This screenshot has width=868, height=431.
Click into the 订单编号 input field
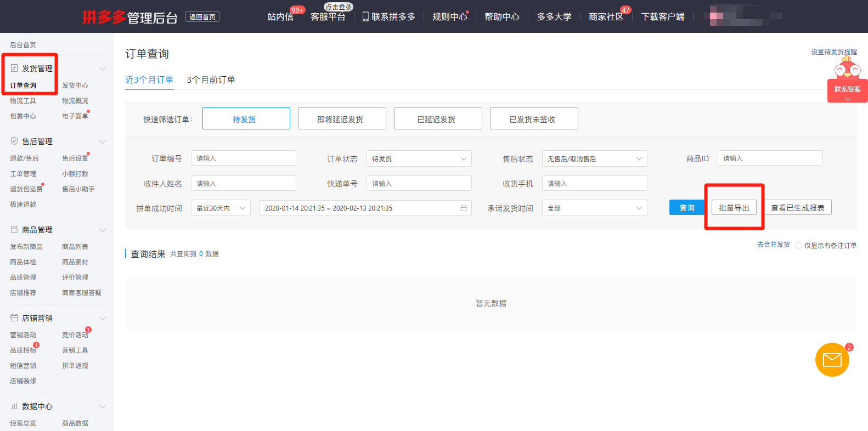coord(244,158)
